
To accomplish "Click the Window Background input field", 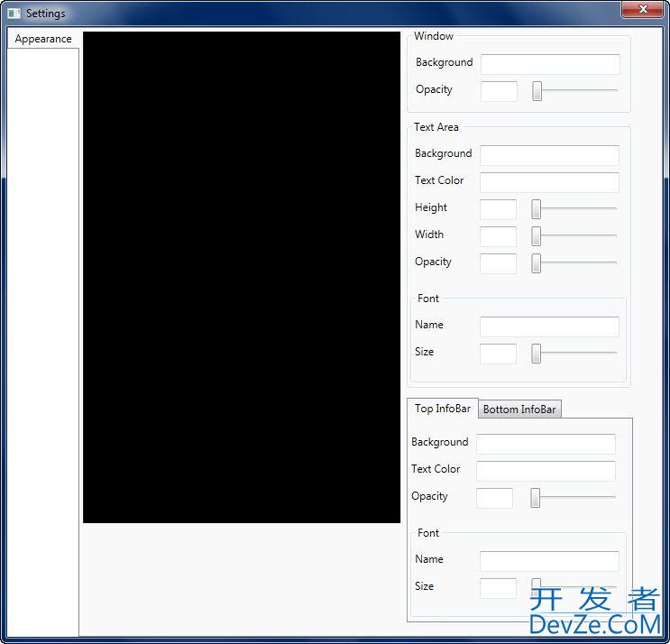I will (x=550, y=64).
